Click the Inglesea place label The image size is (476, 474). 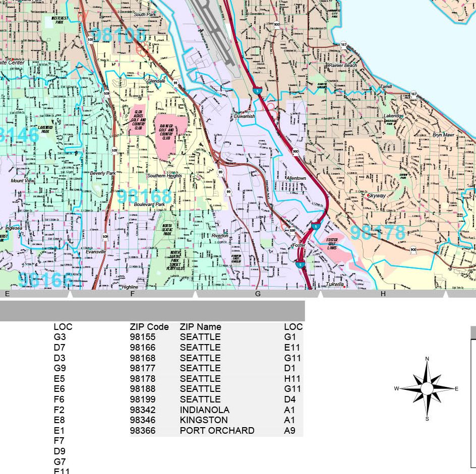(x=14, y=228)
